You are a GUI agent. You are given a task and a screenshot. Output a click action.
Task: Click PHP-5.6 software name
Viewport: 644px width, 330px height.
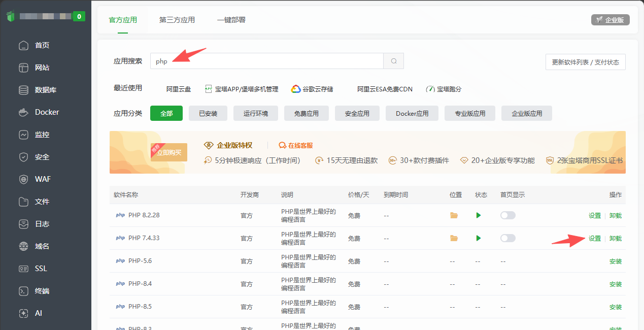point(140,261)
